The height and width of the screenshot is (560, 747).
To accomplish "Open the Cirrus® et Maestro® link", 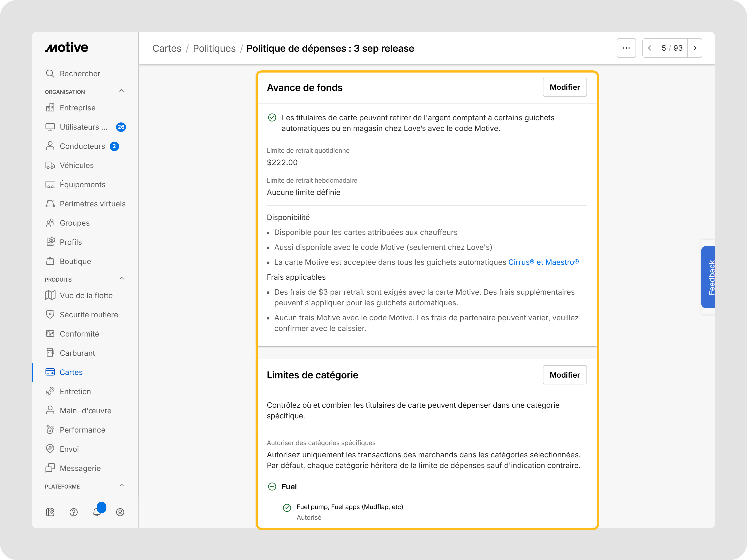I will click(543, 262).
